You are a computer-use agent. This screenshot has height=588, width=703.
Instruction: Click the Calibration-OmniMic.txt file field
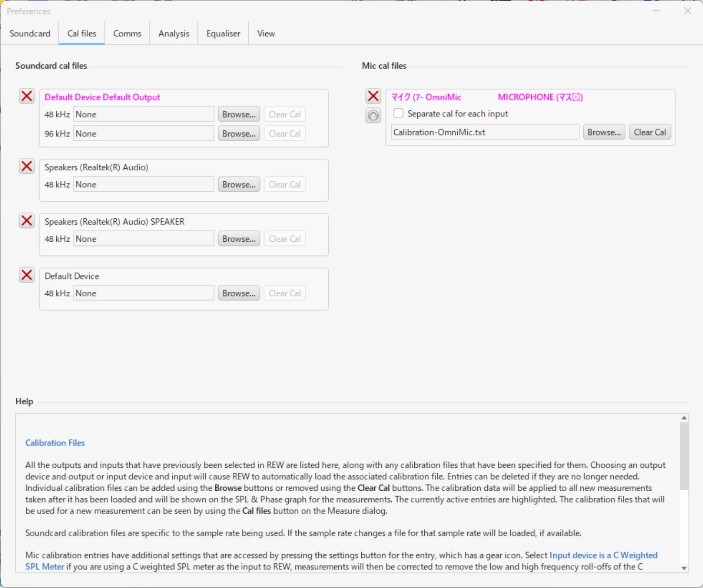[484, 133]
